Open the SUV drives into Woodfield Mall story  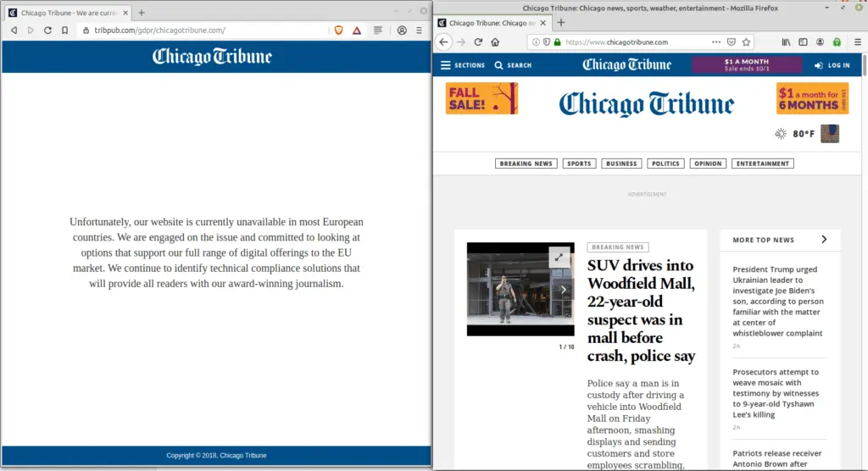point(641,311)
